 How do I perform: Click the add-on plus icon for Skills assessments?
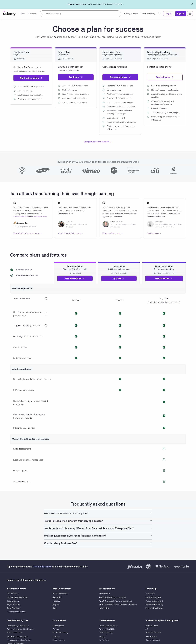tap(164, 449)
